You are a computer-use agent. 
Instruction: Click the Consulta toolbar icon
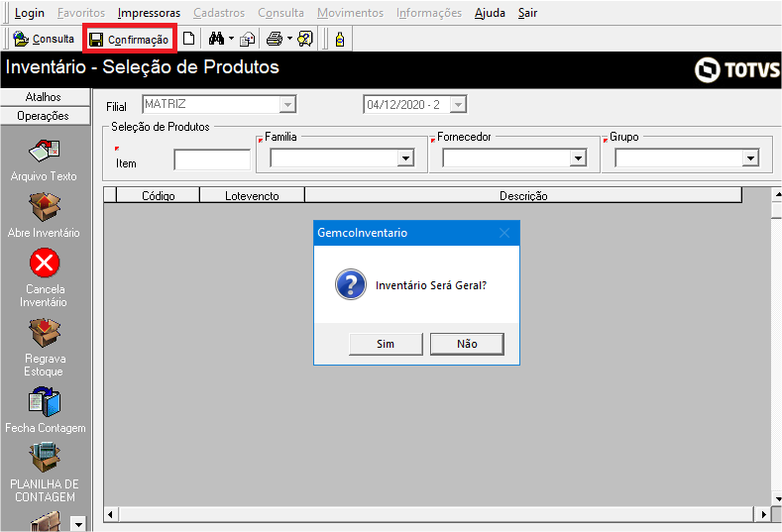21,39
